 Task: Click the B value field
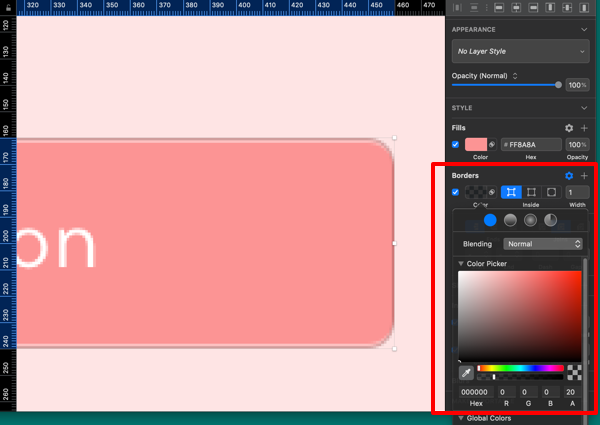pos(550,392)
